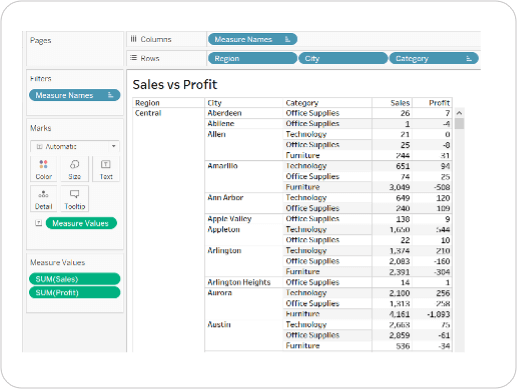Click the Sales column header
The image size is (517, 389).
[x=400, y=103]
